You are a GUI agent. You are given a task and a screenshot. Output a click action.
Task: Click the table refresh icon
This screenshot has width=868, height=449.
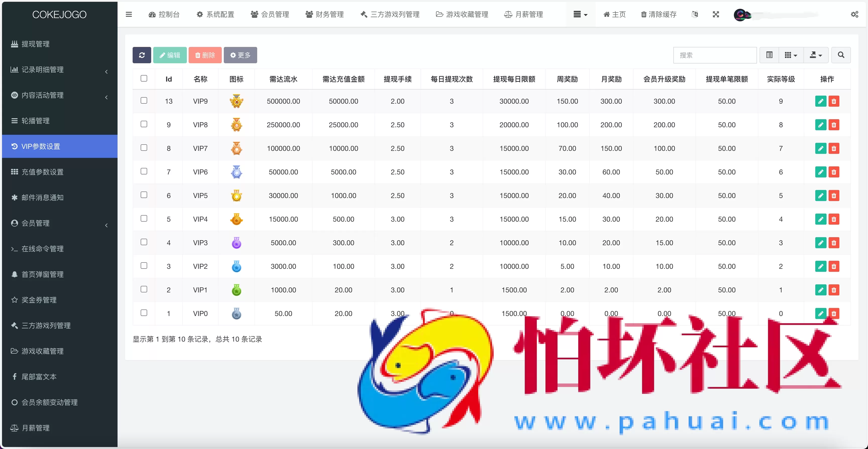[142, 55]
